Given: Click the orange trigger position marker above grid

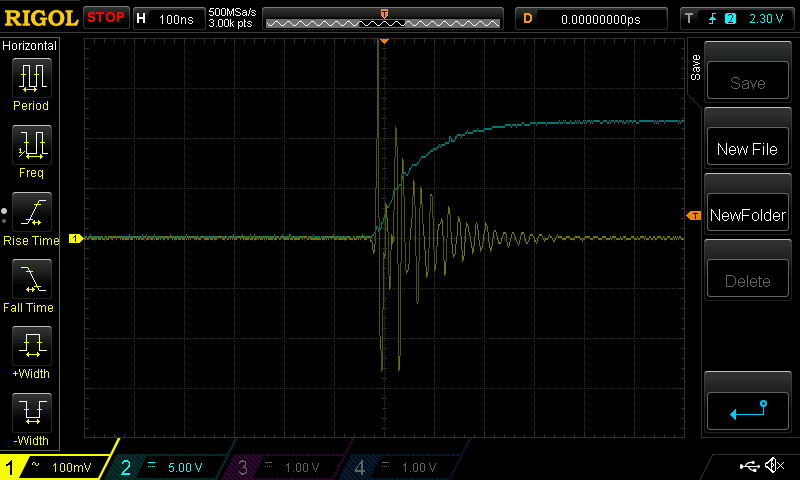Looking at the screenshot, I should pos(384,41).
